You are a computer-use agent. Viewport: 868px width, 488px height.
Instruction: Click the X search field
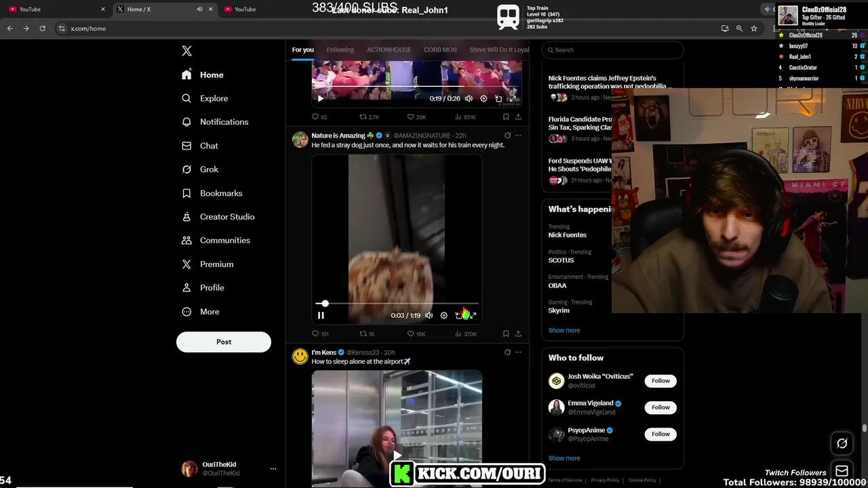(x=613, y=49)
